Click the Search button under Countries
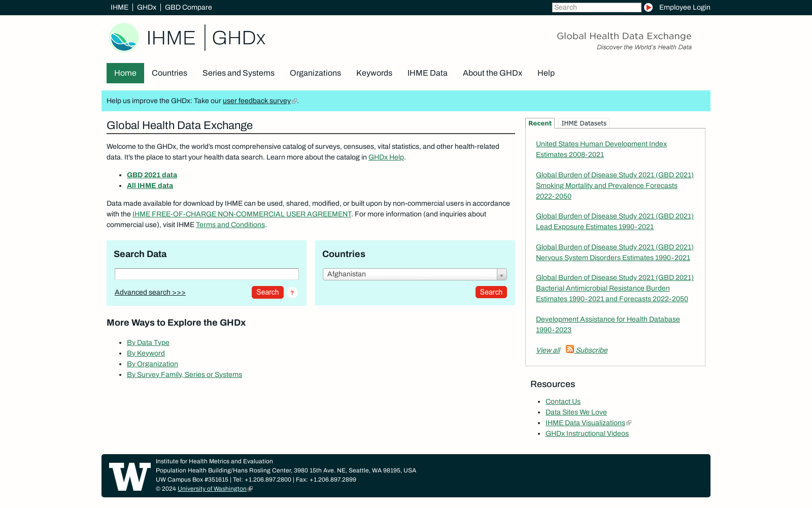The image size is (812, 508). pos(491,292)
